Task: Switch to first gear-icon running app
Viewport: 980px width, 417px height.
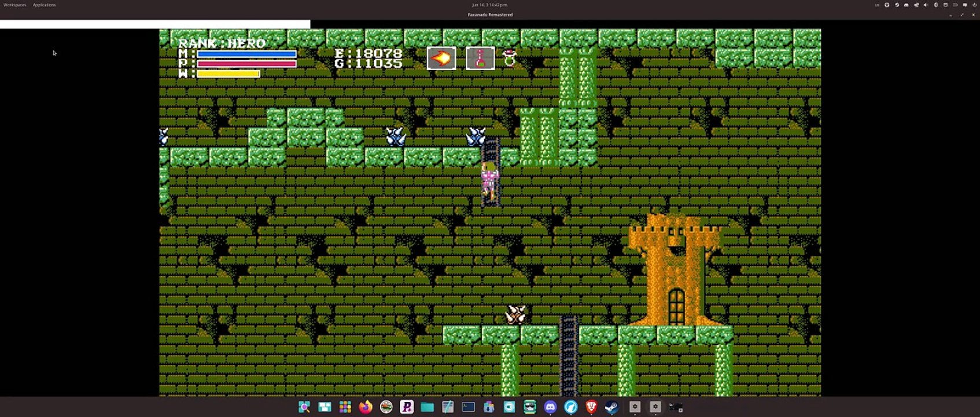Action: [x=635, y=407]
